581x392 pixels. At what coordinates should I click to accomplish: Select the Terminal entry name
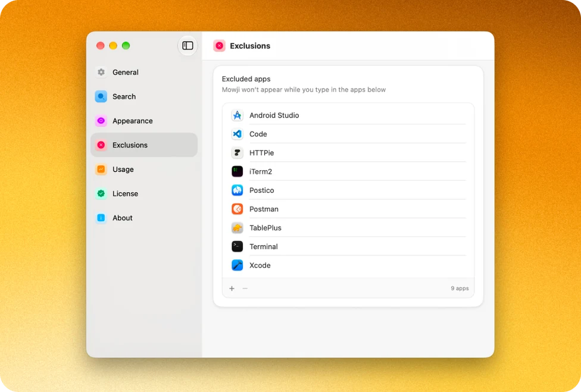click(264, 246)
